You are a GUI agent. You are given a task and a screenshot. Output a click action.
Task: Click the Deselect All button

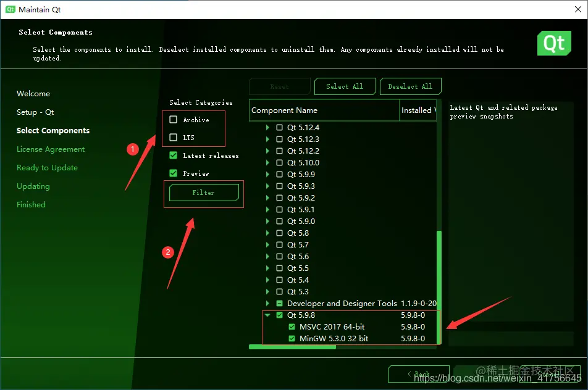tap(411, 86)
